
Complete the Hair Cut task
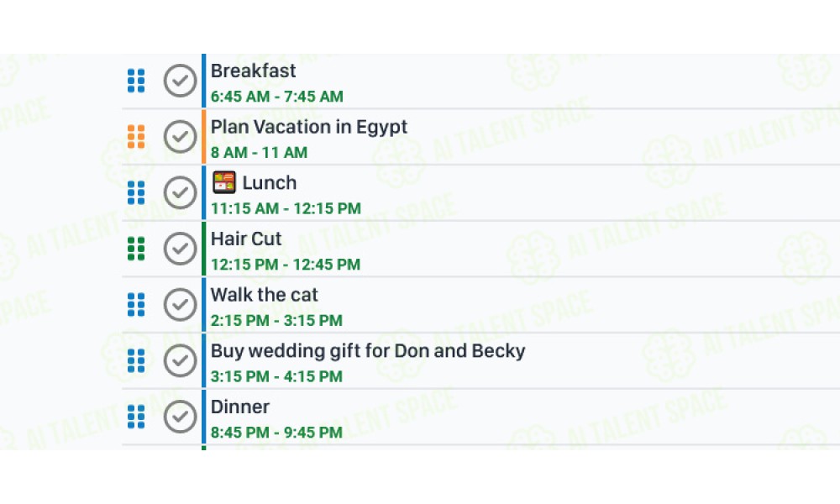180,249
